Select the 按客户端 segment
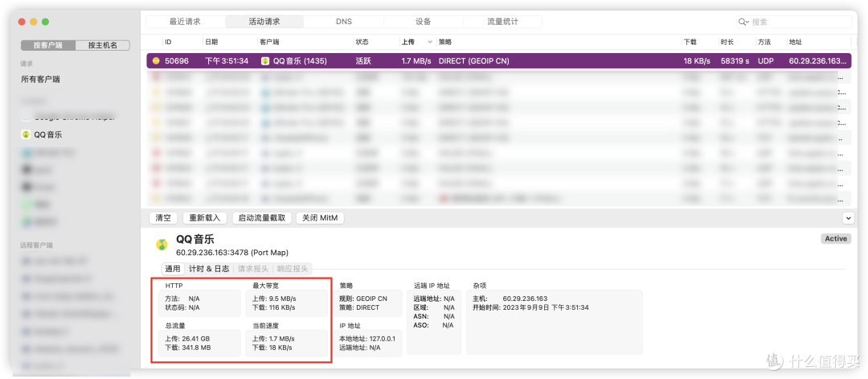Image resolution: width=868 pixels, height=379 pixels. coord(47,45)
